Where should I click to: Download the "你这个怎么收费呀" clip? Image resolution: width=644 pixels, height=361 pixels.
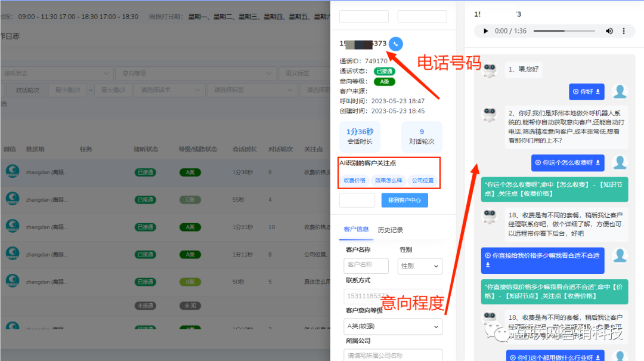(x=597, y=162)
